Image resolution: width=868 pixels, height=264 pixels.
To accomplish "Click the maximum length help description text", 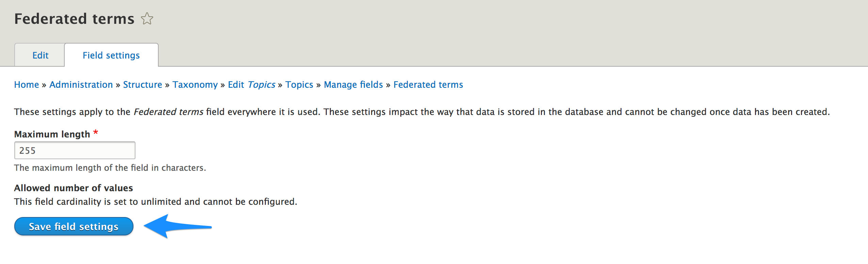I will (110, 168).
